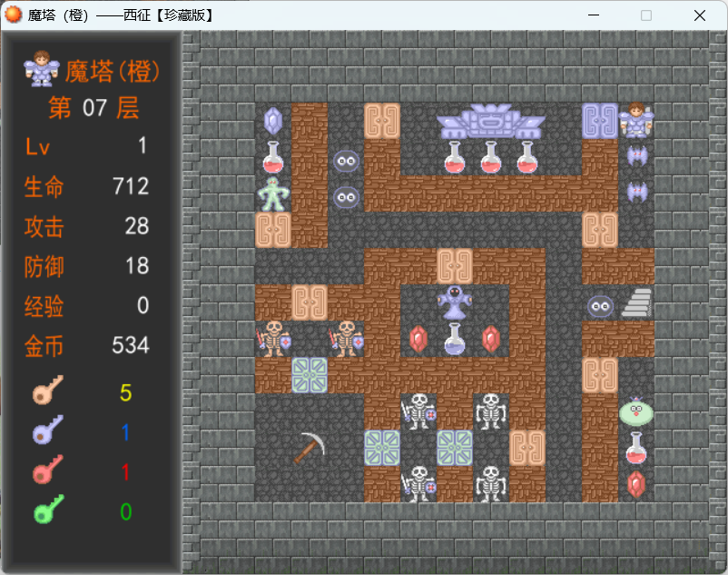The image size is (728, 575).
Task: Close the game window
Action: click(x=700, y=15)
